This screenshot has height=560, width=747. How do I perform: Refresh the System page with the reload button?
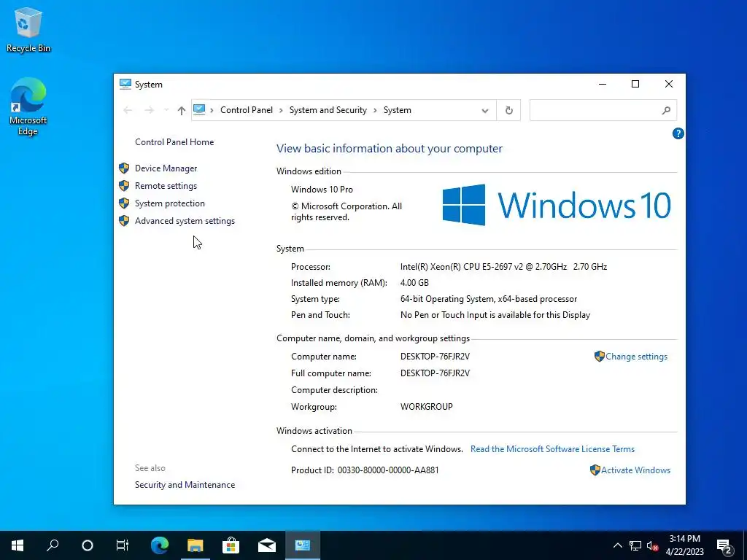pyautogui.click(x=508, y=111)
